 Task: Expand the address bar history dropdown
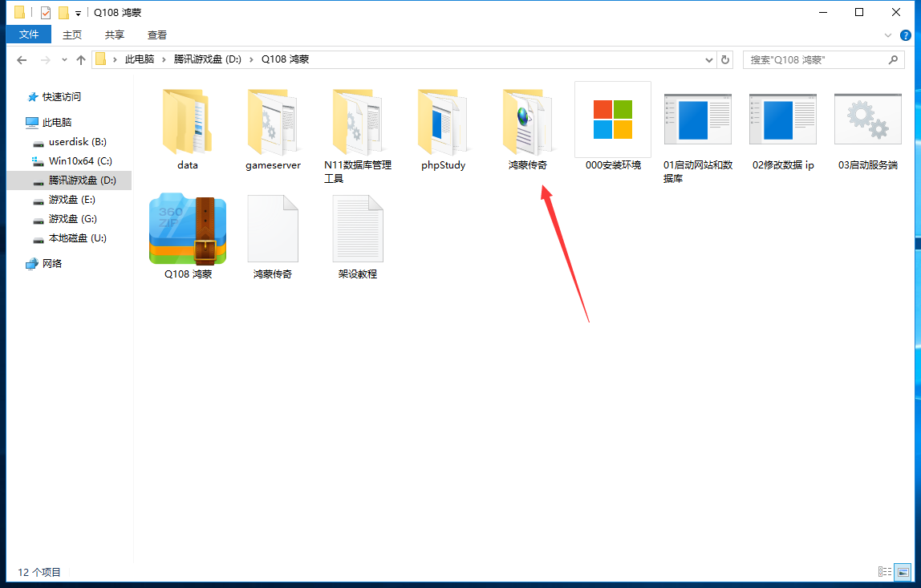(x=709, y=60)
